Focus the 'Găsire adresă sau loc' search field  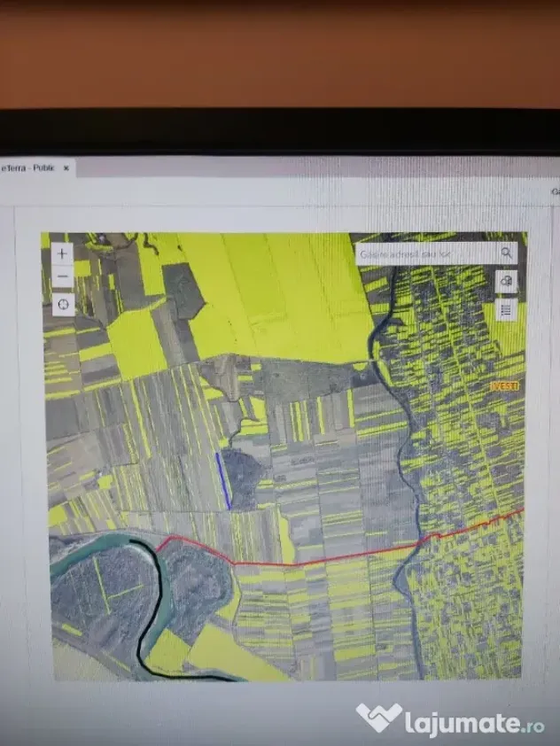click(x=427, y=254)
